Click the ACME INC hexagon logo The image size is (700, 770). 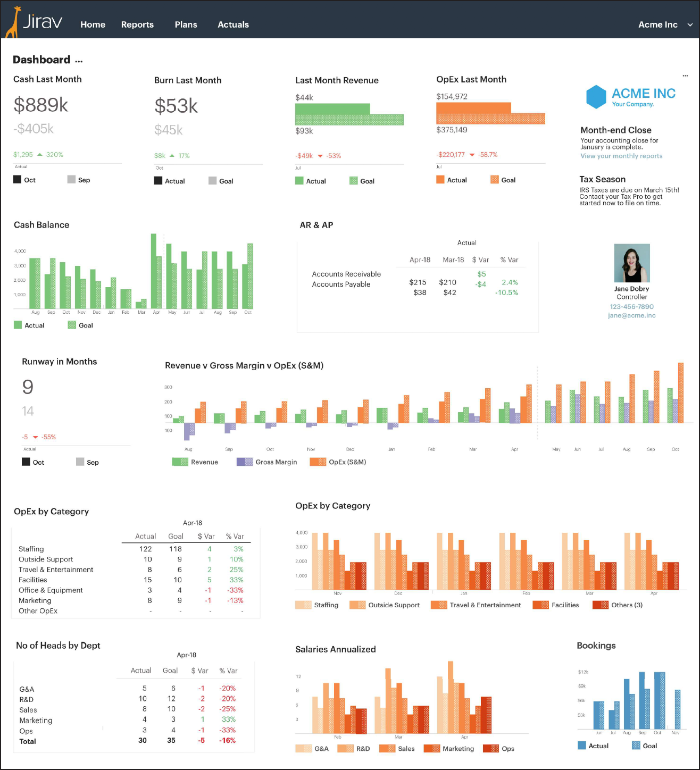(596, 97)
